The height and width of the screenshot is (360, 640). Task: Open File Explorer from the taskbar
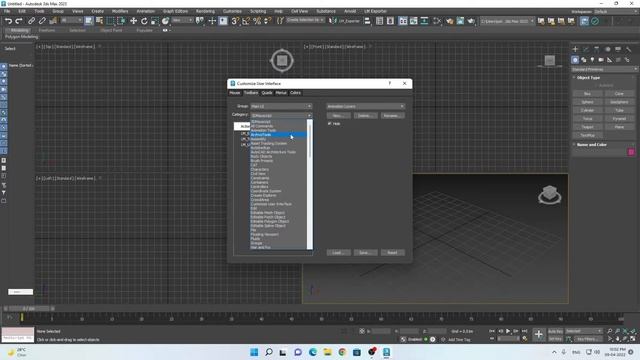[327, 352]
